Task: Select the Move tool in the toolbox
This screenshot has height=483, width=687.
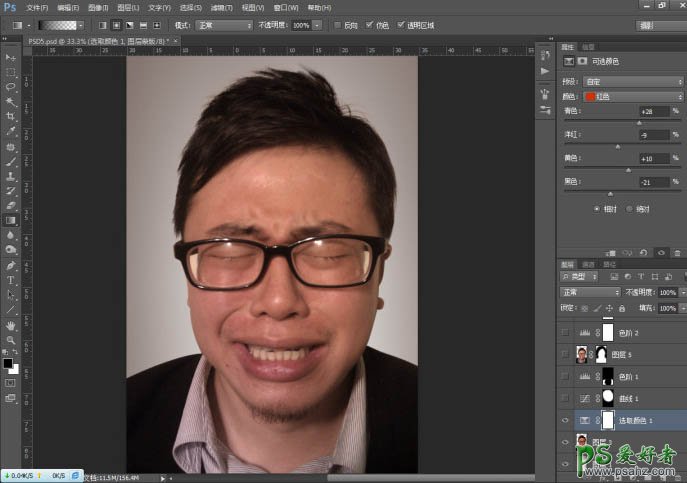Action: [11, 59]
